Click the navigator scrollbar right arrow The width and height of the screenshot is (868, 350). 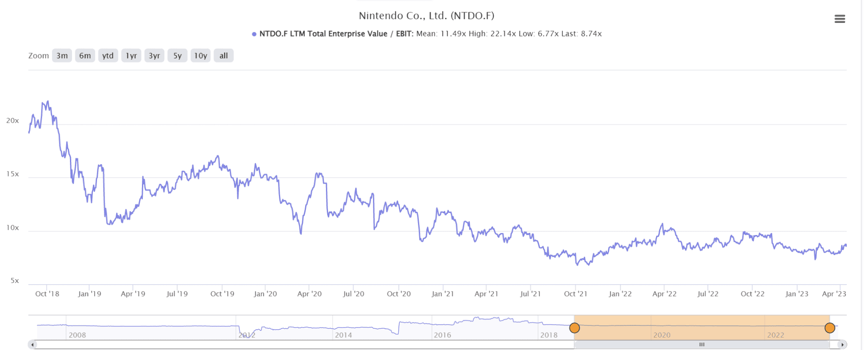[x=843, y=344]
